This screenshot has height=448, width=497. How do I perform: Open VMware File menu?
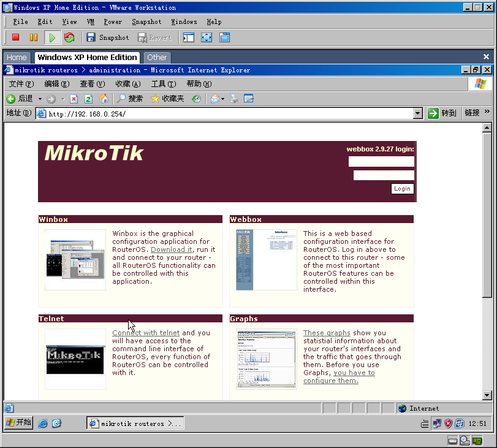coord(20,21)
